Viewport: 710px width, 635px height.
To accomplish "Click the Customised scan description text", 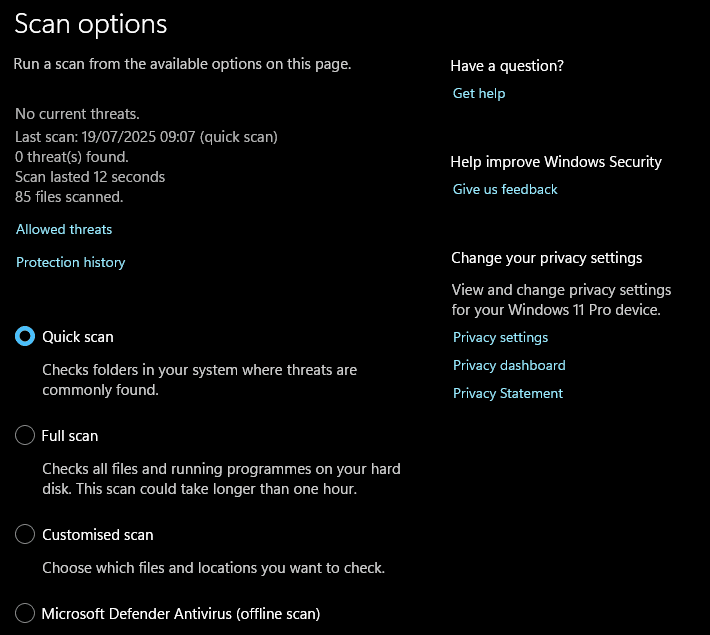I will [213, 568].
